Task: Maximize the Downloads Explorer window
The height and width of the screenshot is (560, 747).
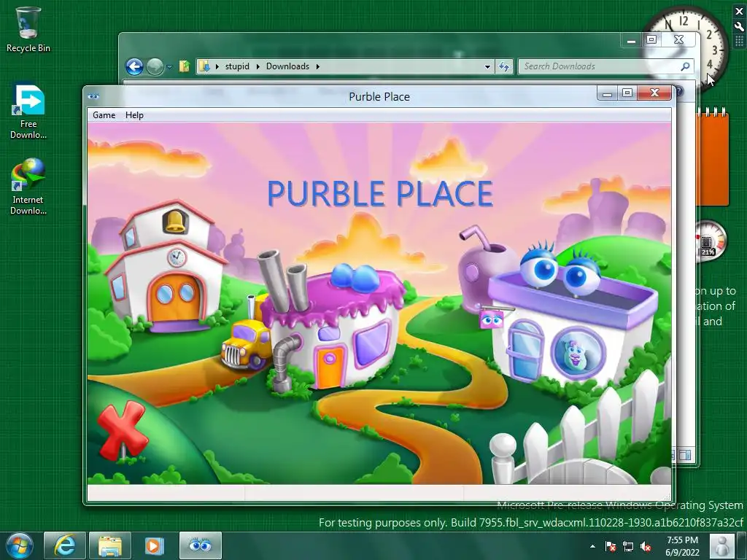Action: coord(651,41)
